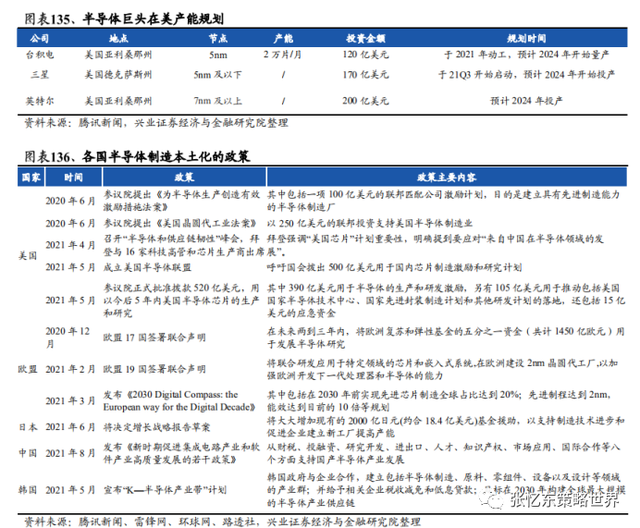Click the 于 21Q3 开始启动 schedule cell
Viewport: 640px width, 528px height.
point(526,75)
